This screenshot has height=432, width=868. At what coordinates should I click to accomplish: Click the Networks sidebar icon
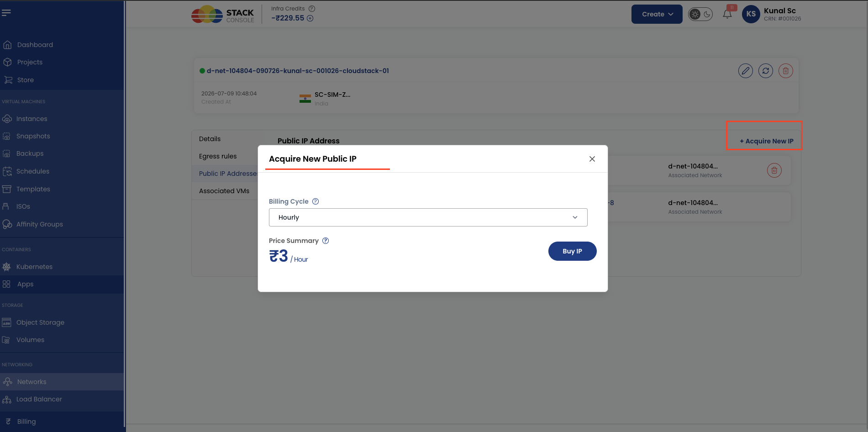tap(8, 382)
